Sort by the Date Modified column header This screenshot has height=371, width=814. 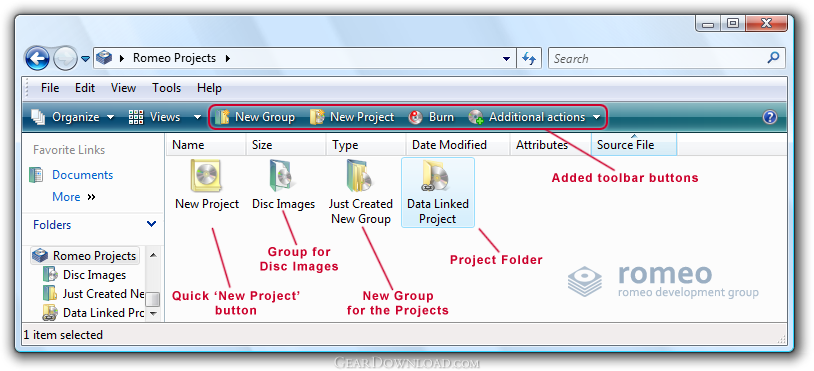[x=458, y=145]
